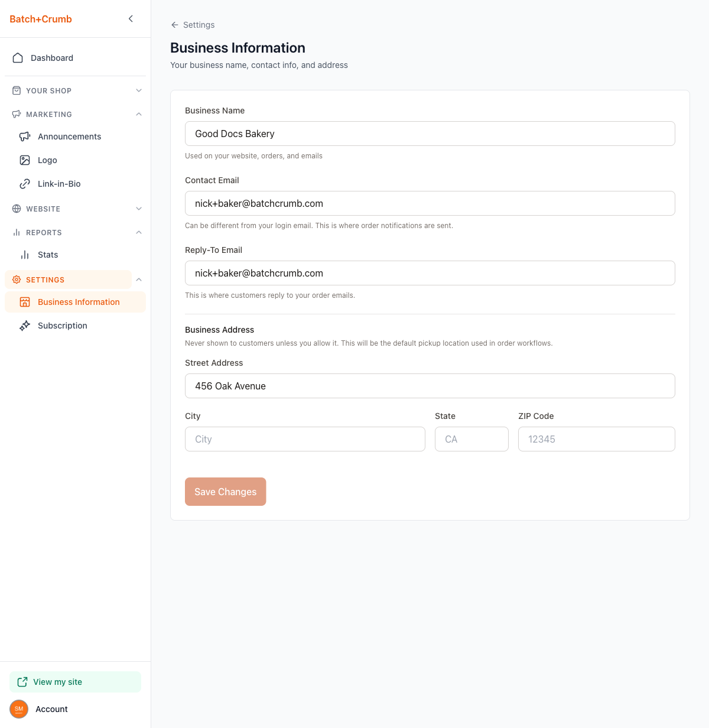Screen dimensions: 709x728
Task: Collapse the Settings section
Action: 139,279
